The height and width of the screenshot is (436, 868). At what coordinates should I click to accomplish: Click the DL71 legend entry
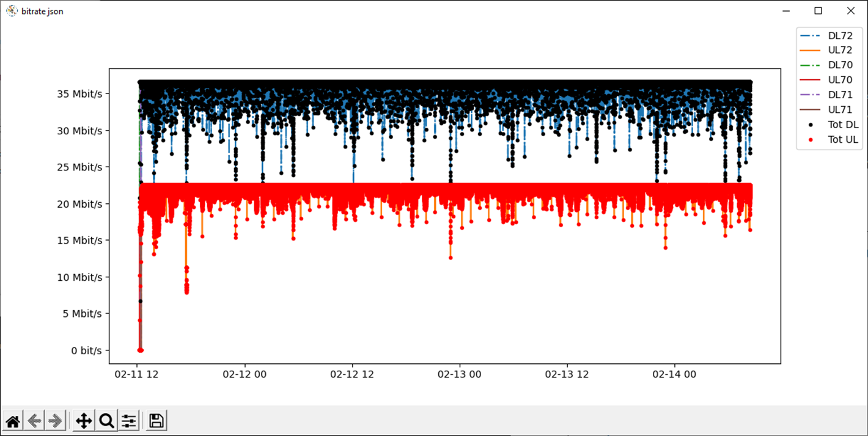click(826, 95)
